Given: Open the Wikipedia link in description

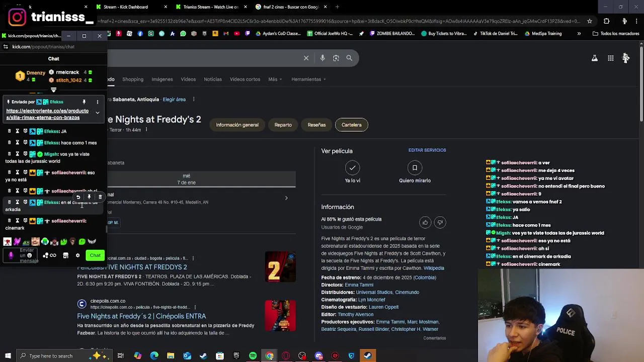Looking at the screenshot, I should click(x=434, y=268).
